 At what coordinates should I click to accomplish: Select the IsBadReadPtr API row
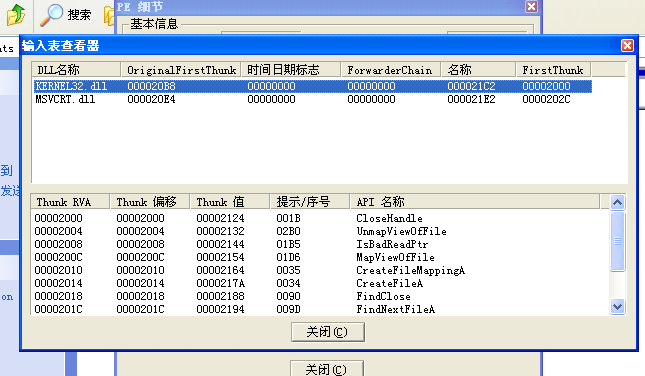(316, 244)
